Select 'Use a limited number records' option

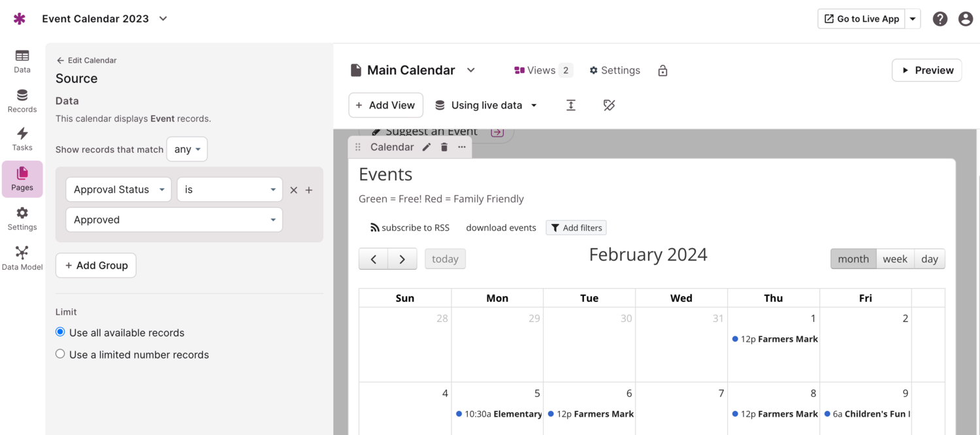(x=59, y=354)
